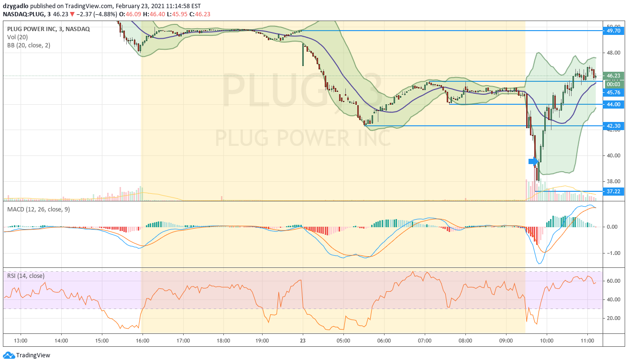Click the 05:00 time axis label
628x364 pixels.
click(x=343, y=341)
